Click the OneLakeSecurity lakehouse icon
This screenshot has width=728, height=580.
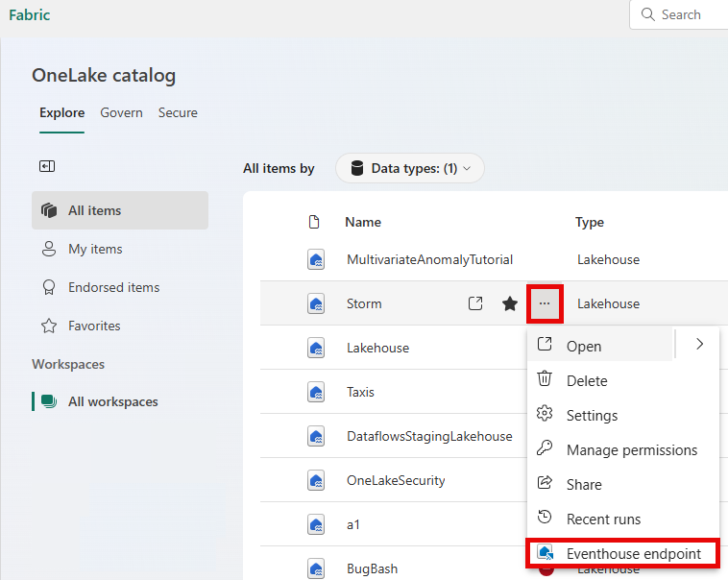315,480
